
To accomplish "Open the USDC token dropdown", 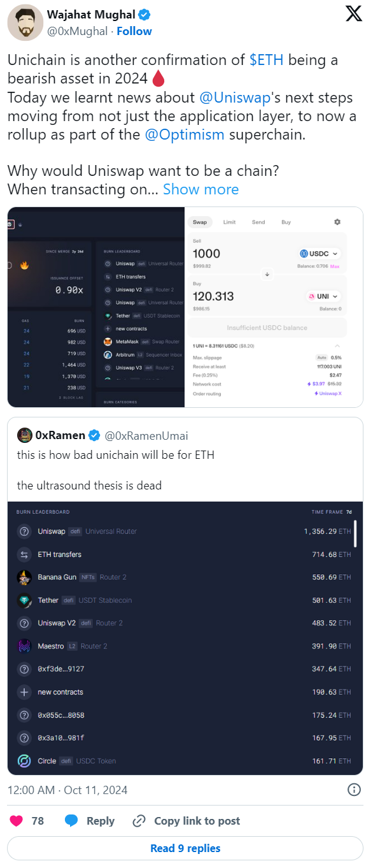I will coord(320,253).
